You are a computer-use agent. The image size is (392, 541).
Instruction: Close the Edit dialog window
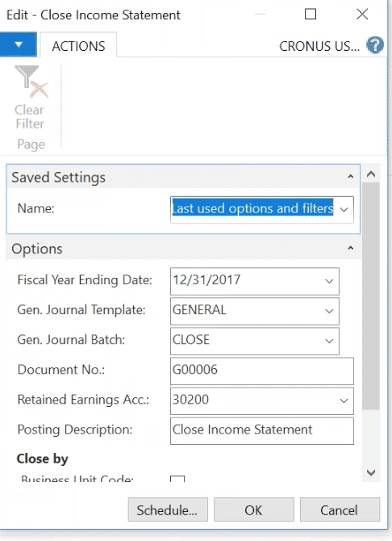coord(362,15)
